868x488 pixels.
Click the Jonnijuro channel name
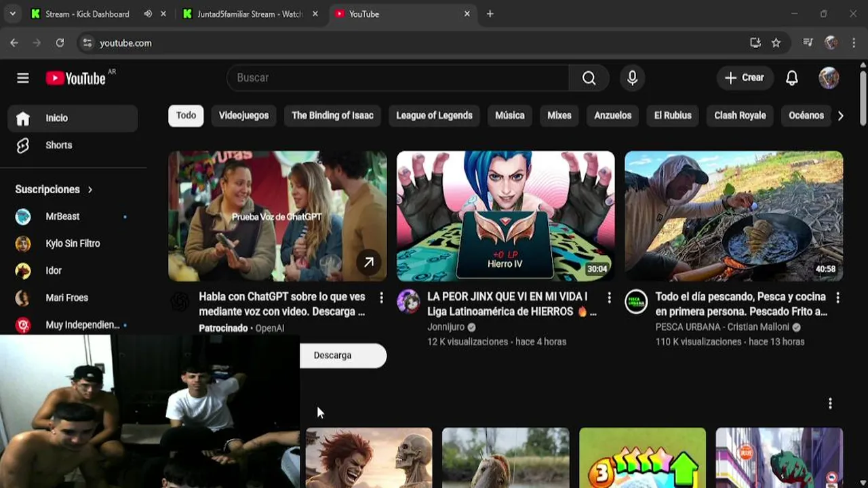446,327
